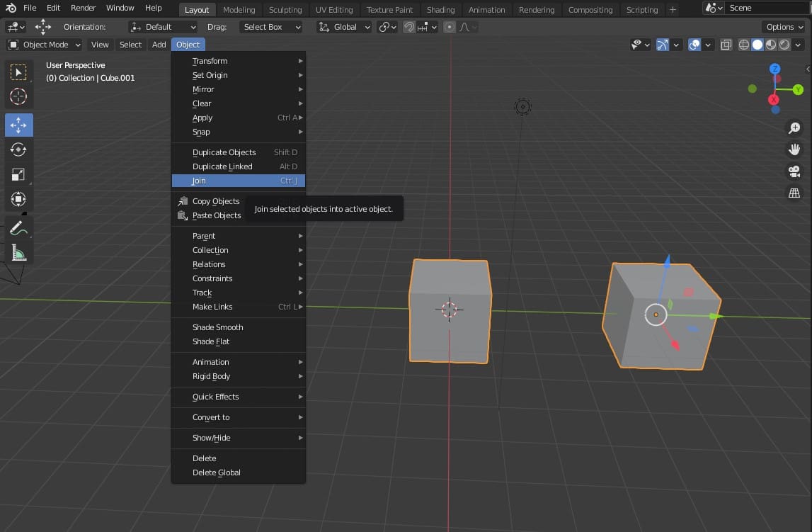Open the File menu
Image resolution: width=812 pixels, height=532 pixels.
tap(30, 8)
